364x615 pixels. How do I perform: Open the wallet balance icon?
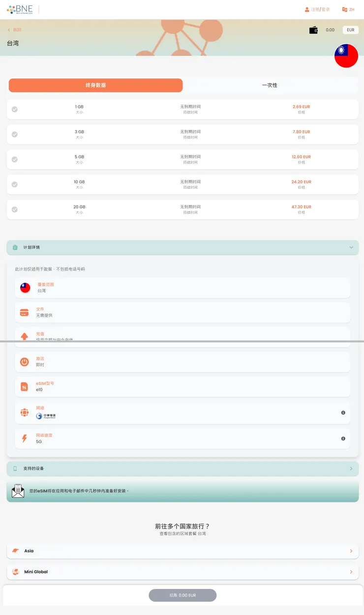pyautogui.click(x=313, y=30)
